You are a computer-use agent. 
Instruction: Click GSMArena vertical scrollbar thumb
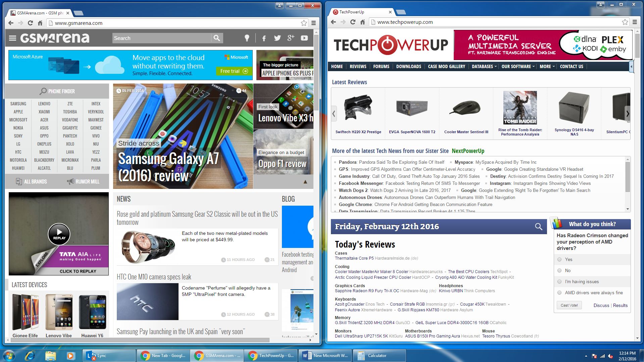point(316,73)
